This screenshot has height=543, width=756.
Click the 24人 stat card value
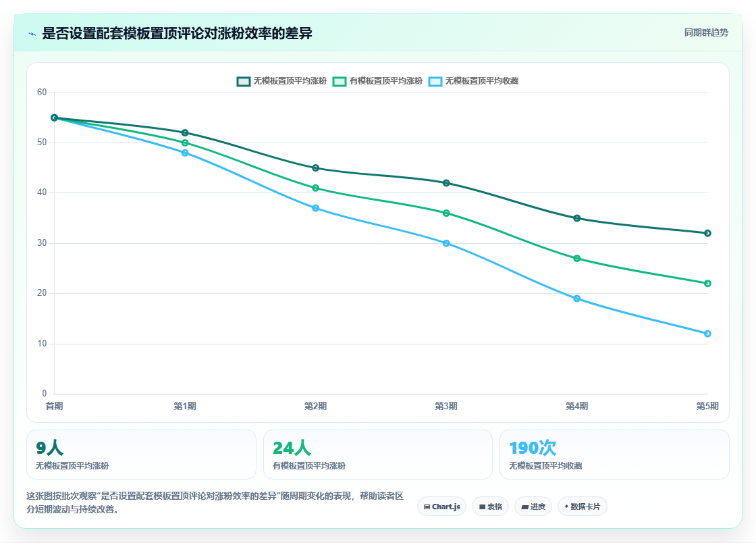click(292, 448)
